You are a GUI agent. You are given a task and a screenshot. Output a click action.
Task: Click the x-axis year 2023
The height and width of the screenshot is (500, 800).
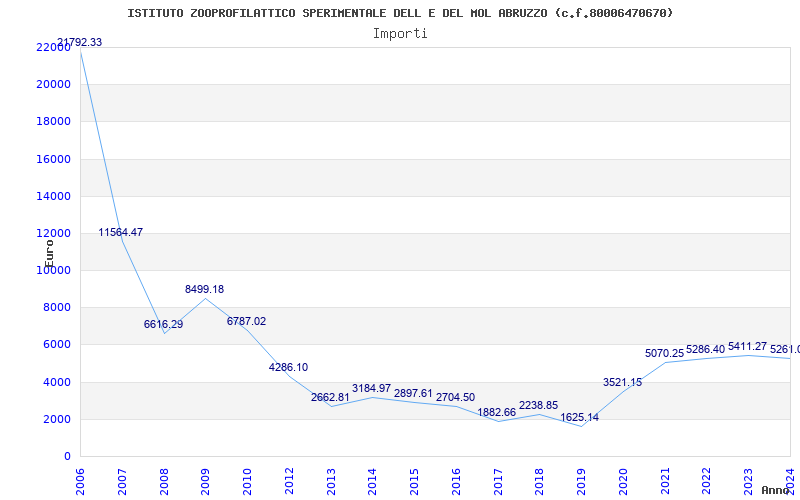pos(748,481)
